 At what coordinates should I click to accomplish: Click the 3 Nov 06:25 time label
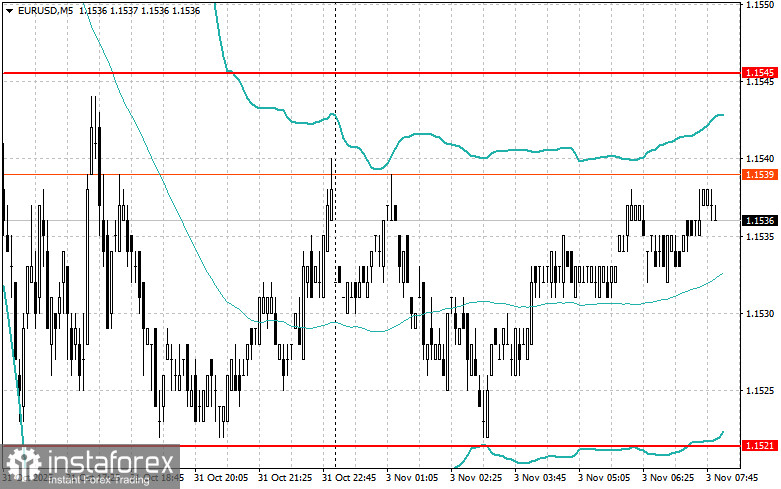click(668, 478)
